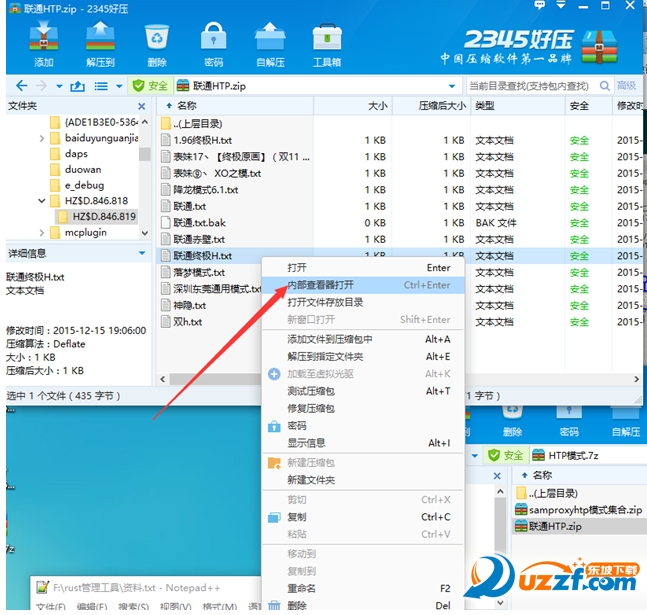Choose 打开文件存放目录 in context menu

click(363, 303)
